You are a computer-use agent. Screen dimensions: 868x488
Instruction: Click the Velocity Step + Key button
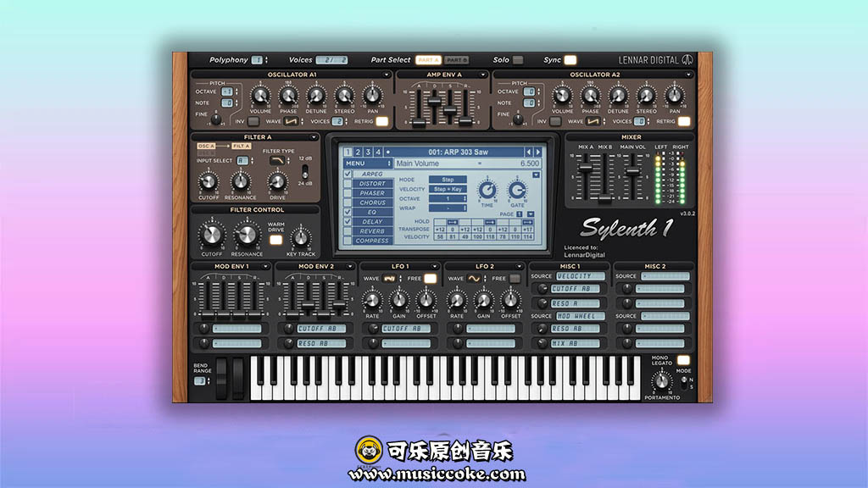[x=448, y=189]
